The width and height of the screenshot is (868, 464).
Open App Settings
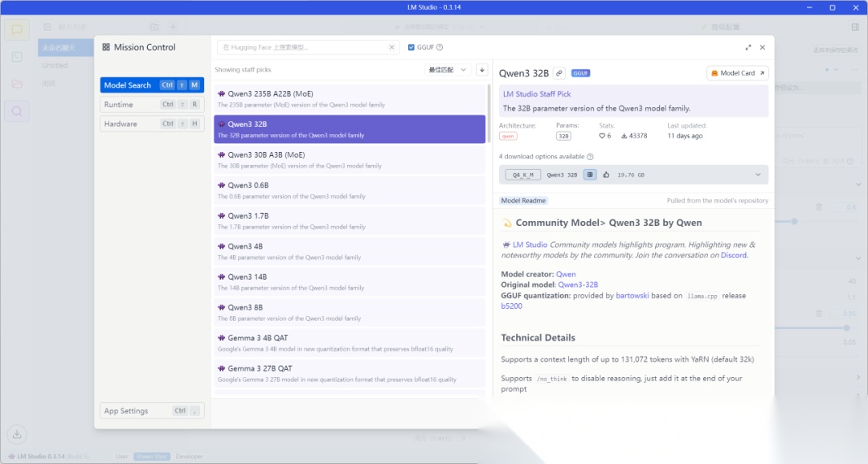[152, 410]
